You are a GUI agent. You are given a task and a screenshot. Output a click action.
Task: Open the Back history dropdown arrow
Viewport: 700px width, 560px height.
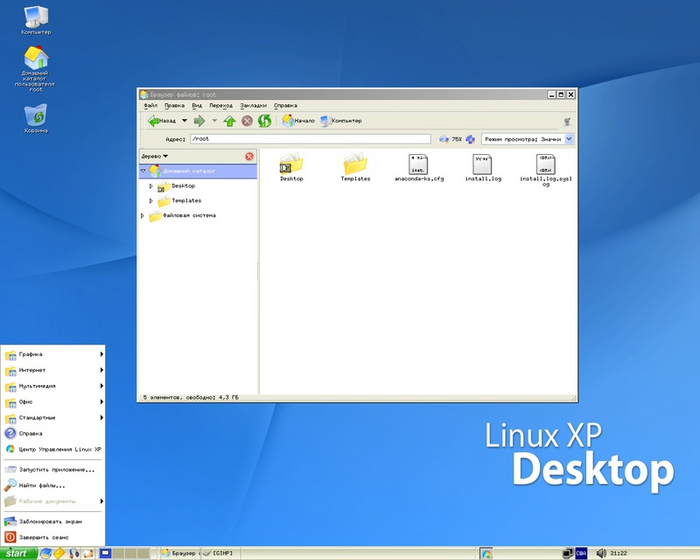click(184, 121)
